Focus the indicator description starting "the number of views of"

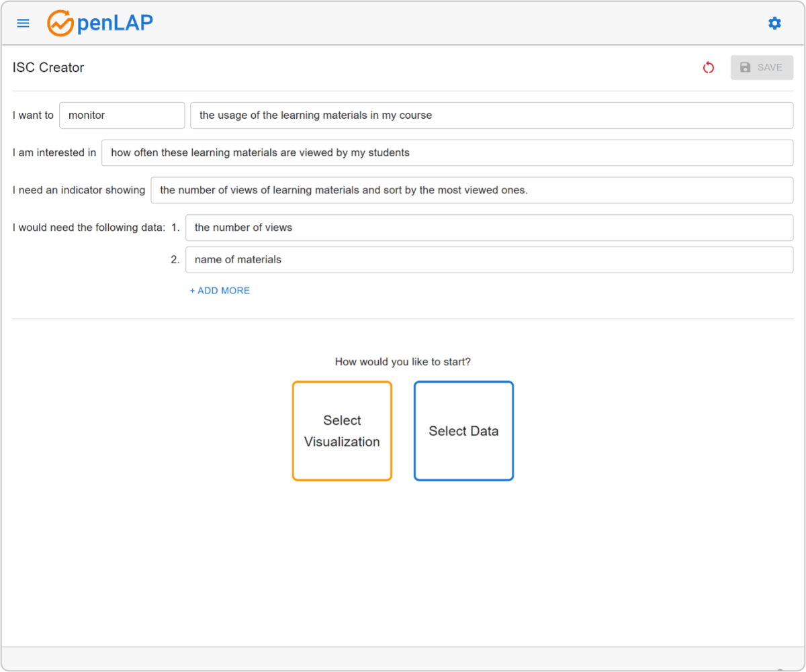472,191
